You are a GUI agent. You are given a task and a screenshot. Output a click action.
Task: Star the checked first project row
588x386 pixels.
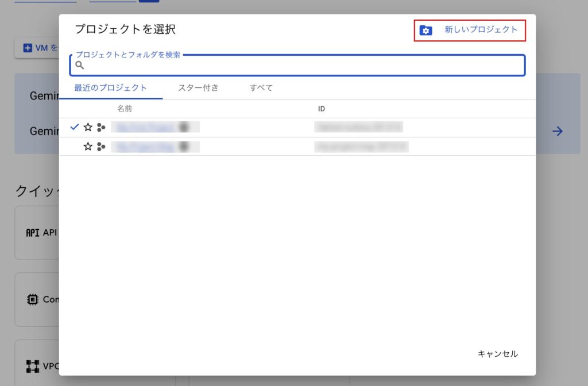88,127
